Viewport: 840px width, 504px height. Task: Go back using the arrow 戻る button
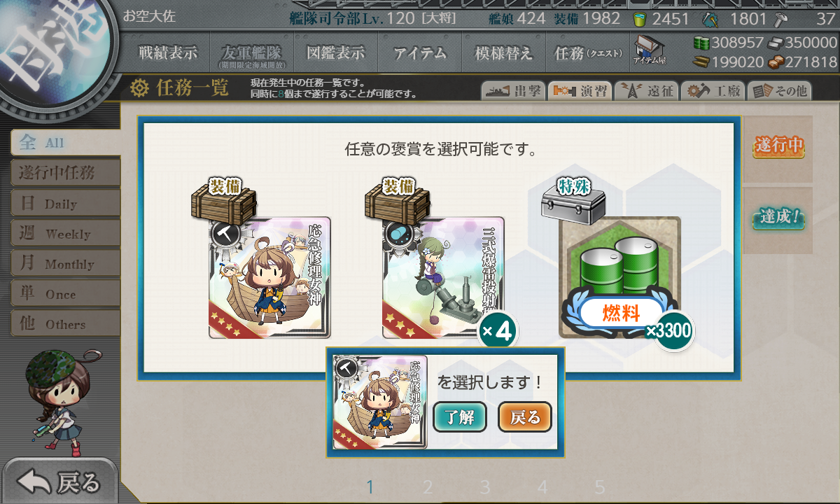click(x=59, y=482)
